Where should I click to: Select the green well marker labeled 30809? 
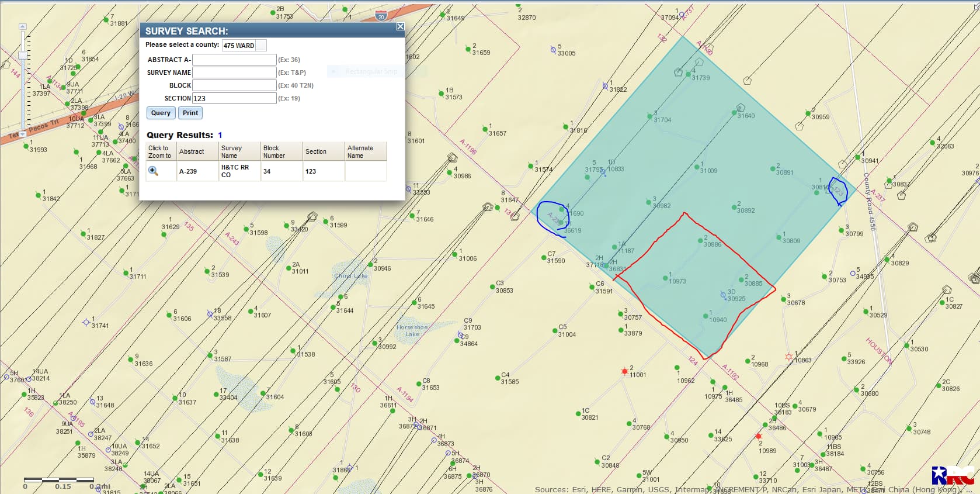pos(778,237)
